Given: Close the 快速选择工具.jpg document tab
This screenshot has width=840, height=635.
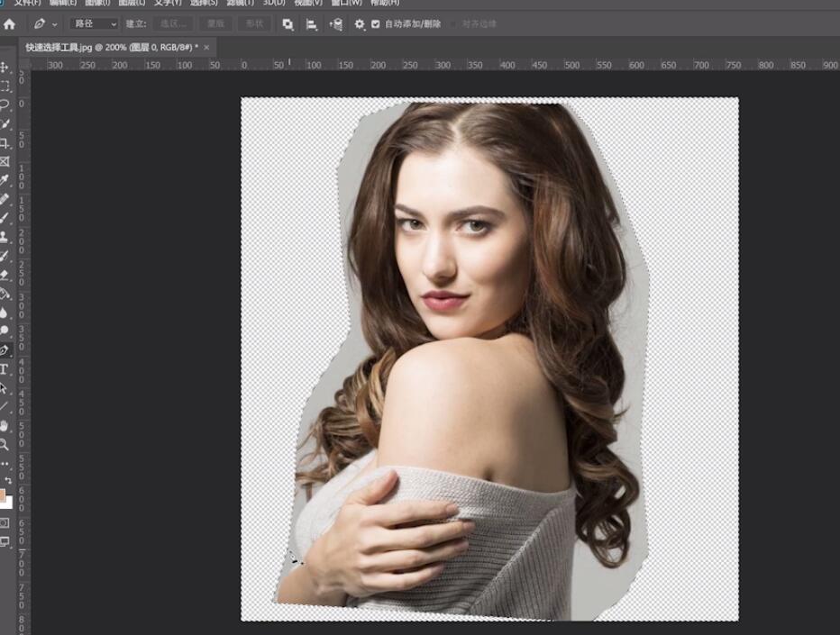Looking at the screenshot, I should pos(206,48).
